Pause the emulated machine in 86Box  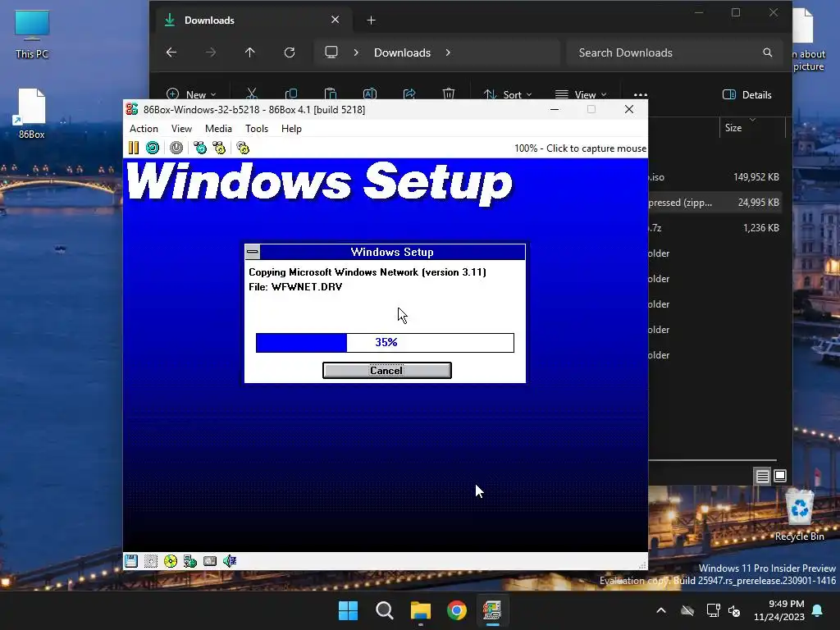pos(134,148)
